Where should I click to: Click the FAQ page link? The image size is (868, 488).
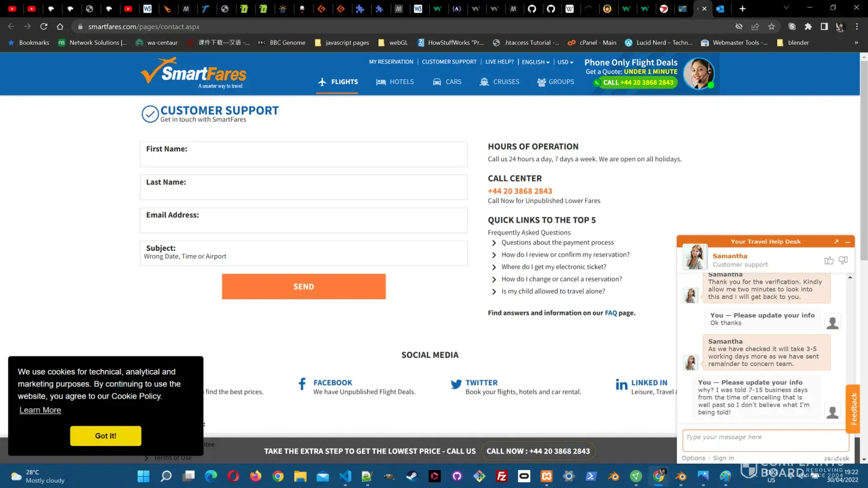click(611, 313)
